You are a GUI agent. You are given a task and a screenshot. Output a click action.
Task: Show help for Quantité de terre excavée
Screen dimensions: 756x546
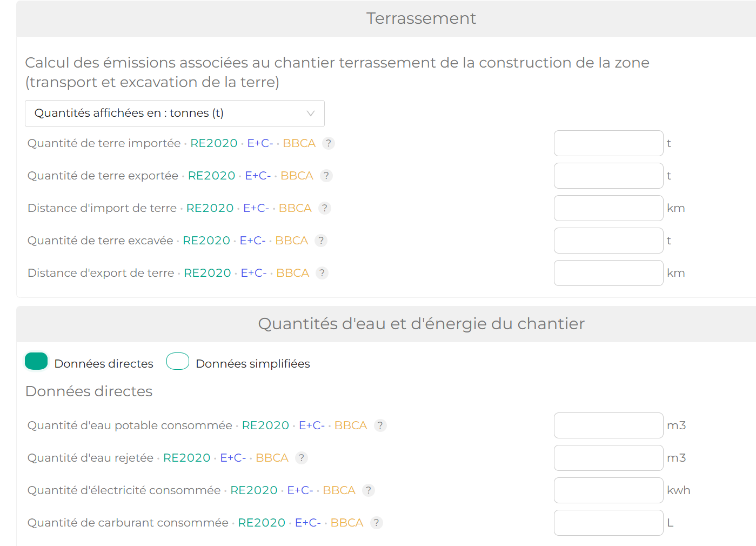click(321, 241)
